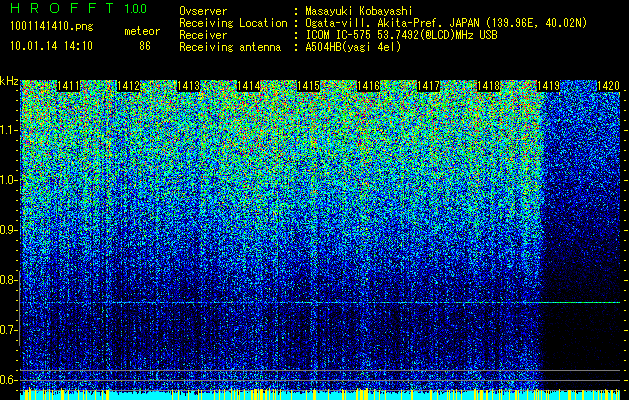The width and height of the screenshot is (629, 400).
Task: Click the meteor count 86
Action: pos(145,46)
